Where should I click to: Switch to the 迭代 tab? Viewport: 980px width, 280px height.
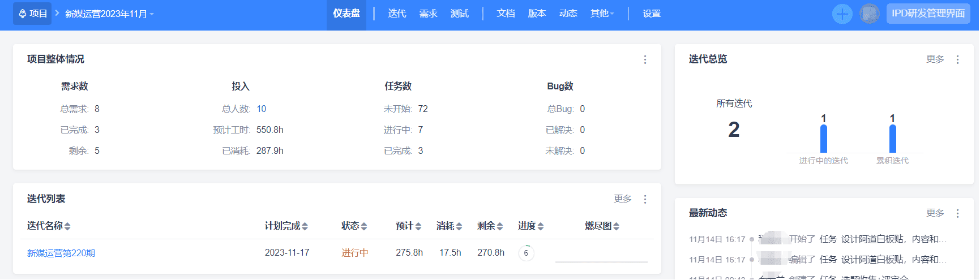tap(397, 14)
